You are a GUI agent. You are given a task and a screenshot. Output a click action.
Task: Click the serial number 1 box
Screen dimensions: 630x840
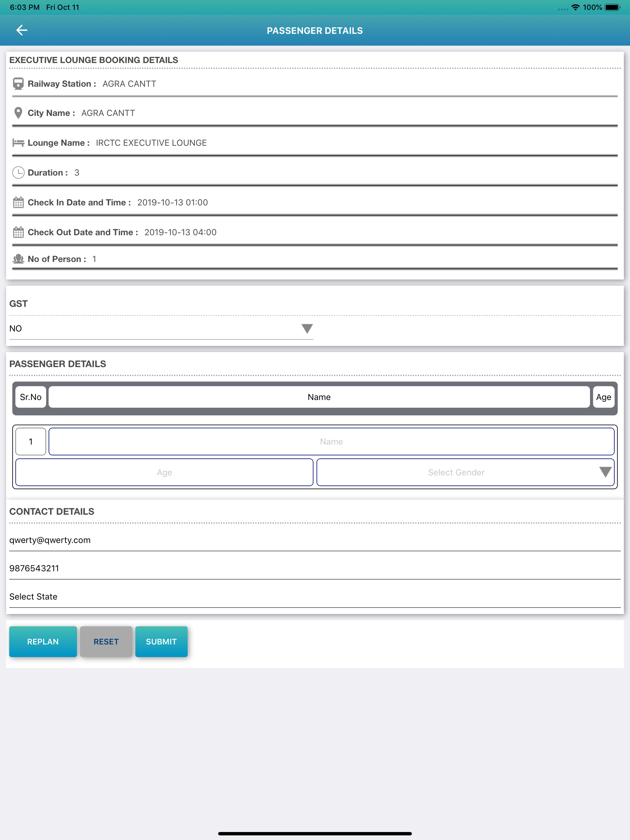[31, 442]
